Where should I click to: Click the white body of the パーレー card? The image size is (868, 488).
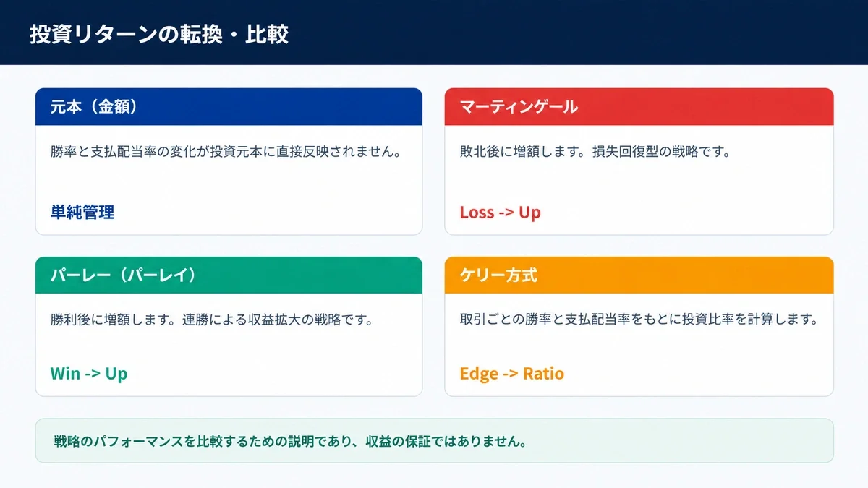[229, 345]
